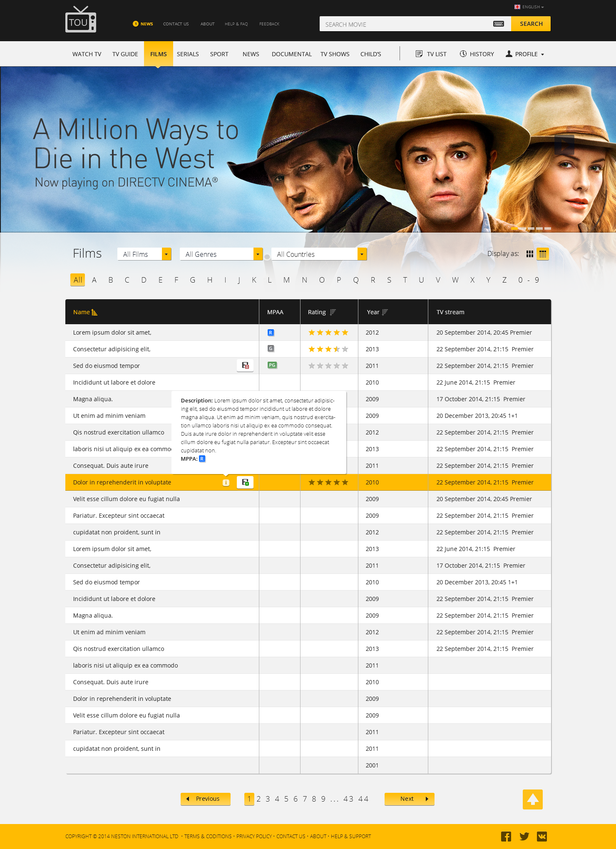Viewport: 616px width, 849px height.
Task: Click the info icon on highlighted row
Action: click(226, 482)
